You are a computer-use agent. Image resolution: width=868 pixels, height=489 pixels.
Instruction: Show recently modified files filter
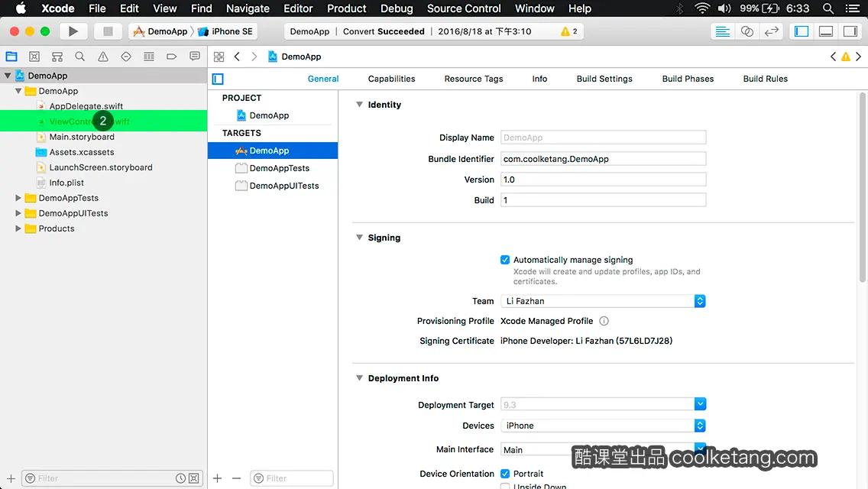coord(180,478)
